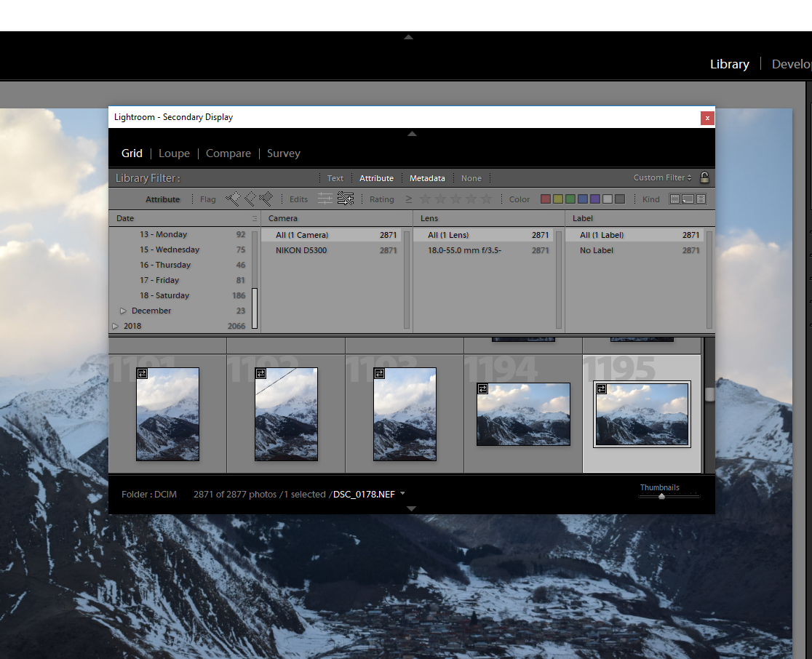Select the photo thumbnail numbered 1194
Viewport: 812px width, 659px height.
coord(523,414)
